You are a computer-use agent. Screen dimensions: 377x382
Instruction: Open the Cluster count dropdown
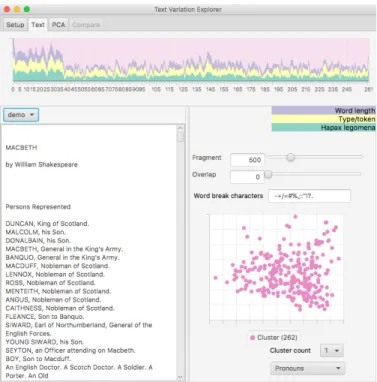click(x=332, y=350)
